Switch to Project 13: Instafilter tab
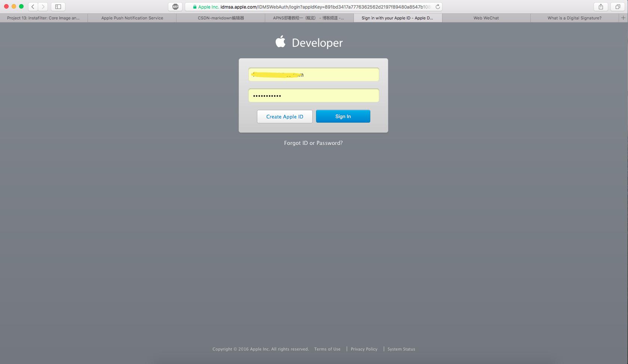628x364 pixels. click(x=44, y=18)
